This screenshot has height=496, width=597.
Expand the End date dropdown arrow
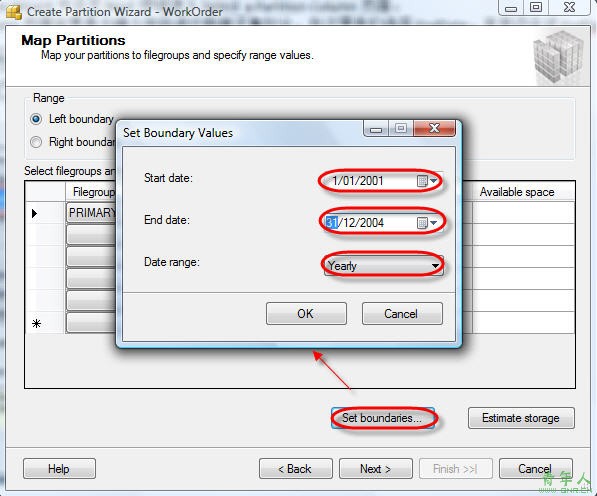click(x=434, y=223)
